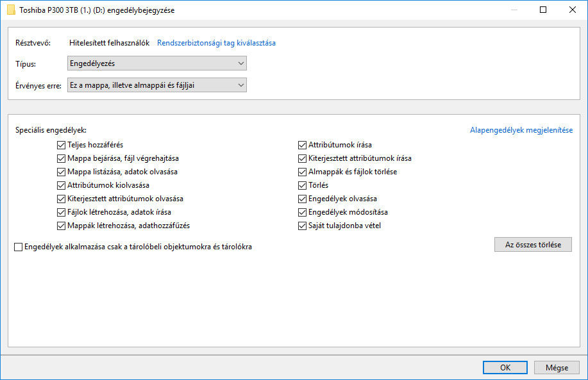Click the Az összes törlése button
588x380 pixels.
tap(533, 245)
